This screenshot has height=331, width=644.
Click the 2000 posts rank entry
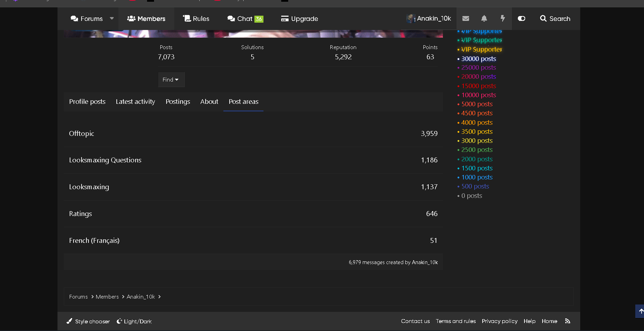[x=477, y=159]
